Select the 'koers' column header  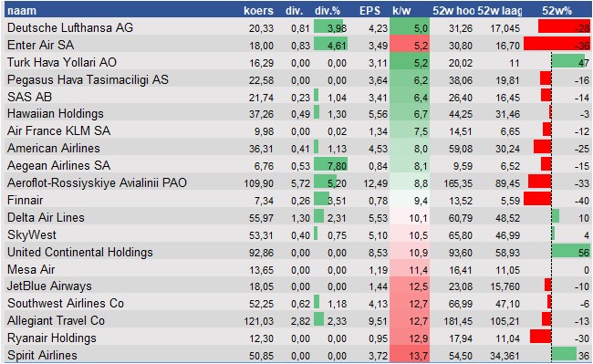(258, 11)
